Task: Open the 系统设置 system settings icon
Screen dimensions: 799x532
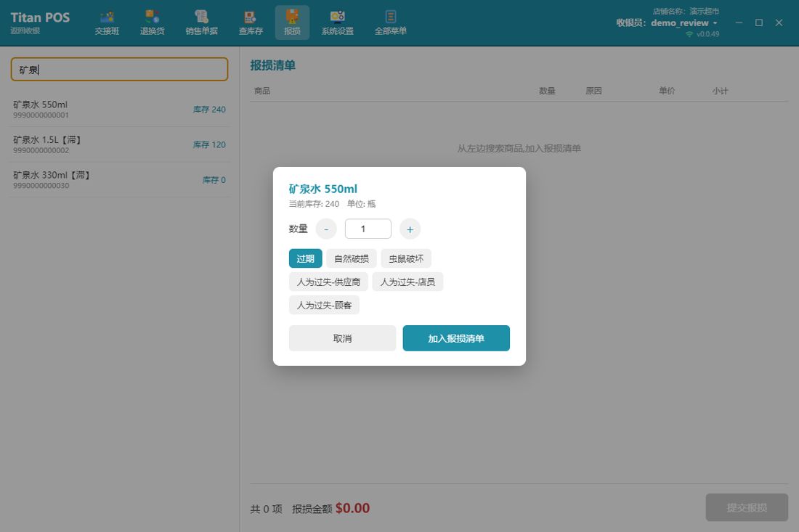Action: click(337, 23)
